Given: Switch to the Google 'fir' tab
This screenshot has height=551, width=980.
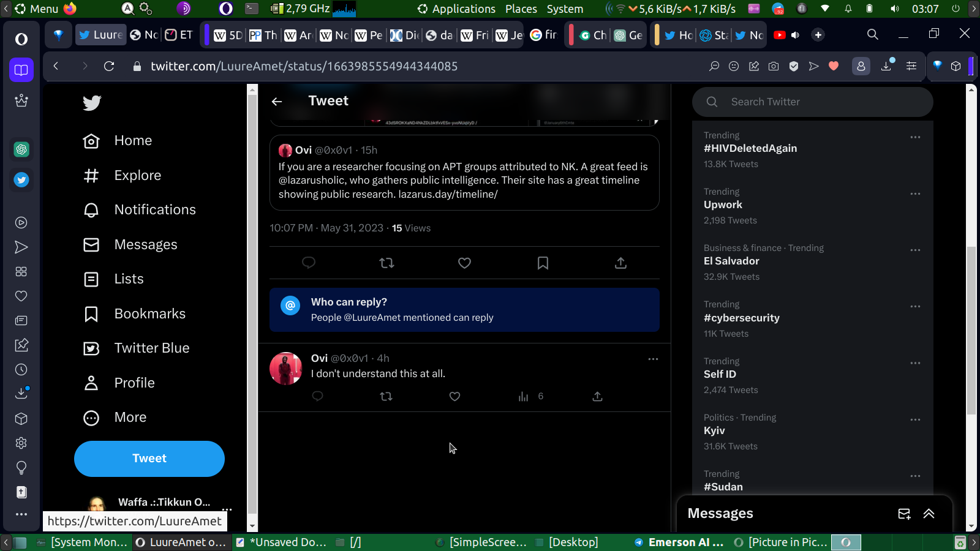Looking at the screenshot, I should [544, 35].
